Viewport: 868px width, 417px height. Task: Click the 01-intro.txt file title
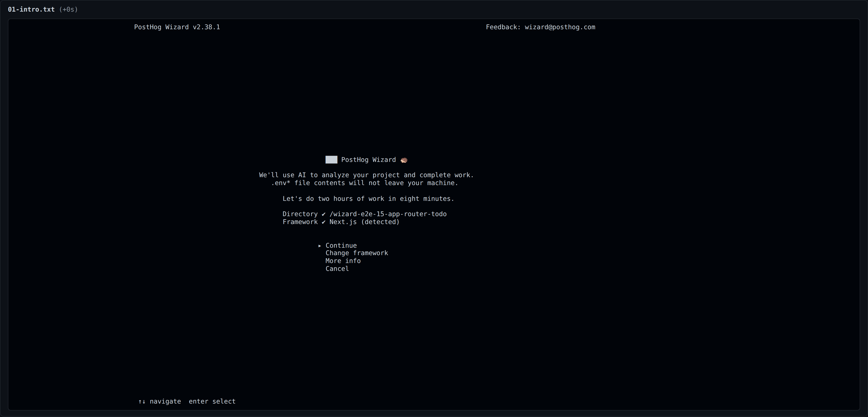31,10
